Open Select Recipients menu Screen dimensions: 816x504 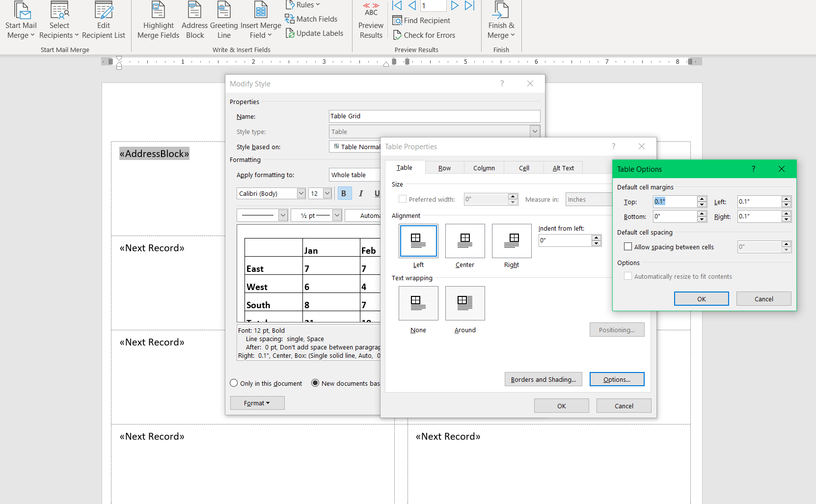[59, 21]
